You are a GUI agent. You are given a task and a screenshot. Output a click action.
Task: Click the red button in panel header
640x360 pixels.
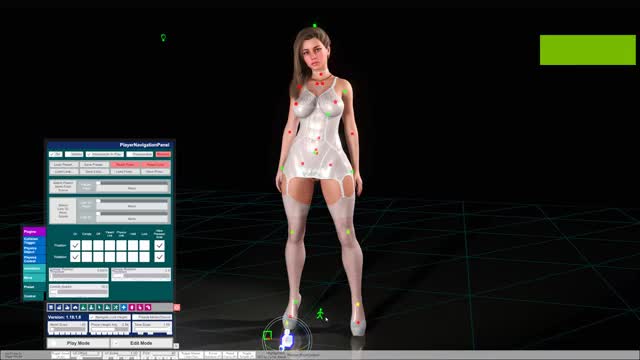[x=163, y=154]
